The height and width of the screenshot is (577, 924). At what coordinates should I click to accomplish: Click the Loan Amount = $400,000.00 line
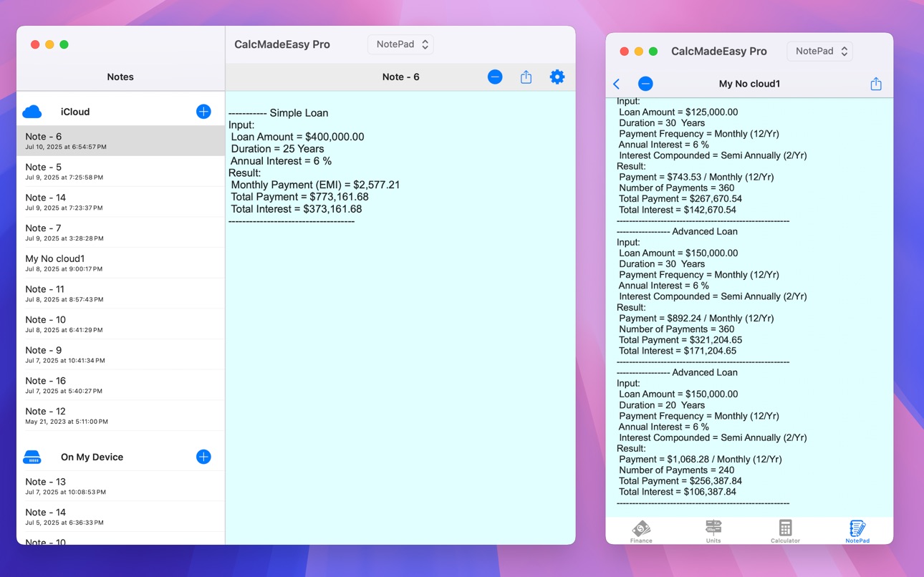click(x=297, y=137)
